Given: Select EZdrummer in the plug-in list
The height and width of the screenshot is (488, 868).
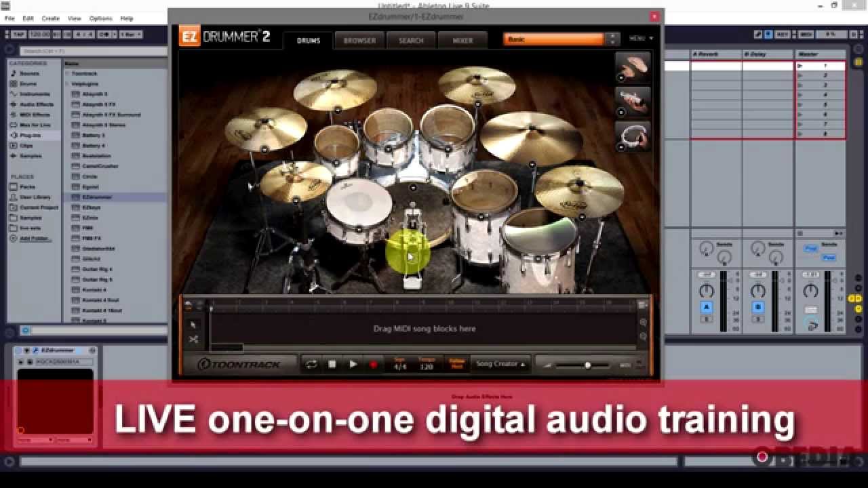Looking at the screenshot, I should coord(97,197).
